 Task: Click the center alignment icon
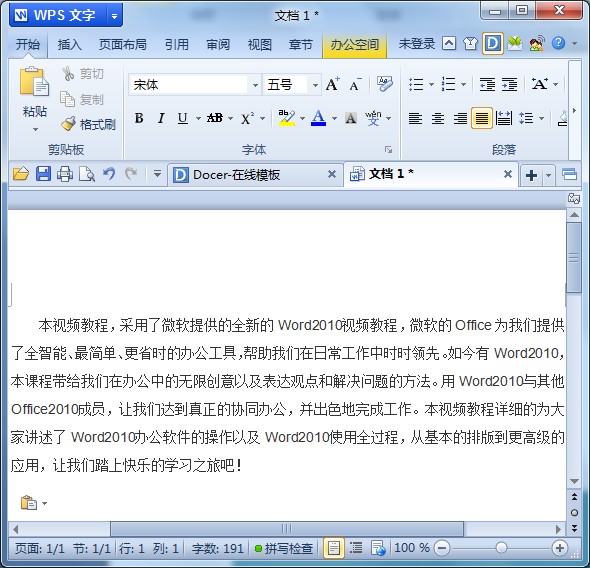(438, 118)
